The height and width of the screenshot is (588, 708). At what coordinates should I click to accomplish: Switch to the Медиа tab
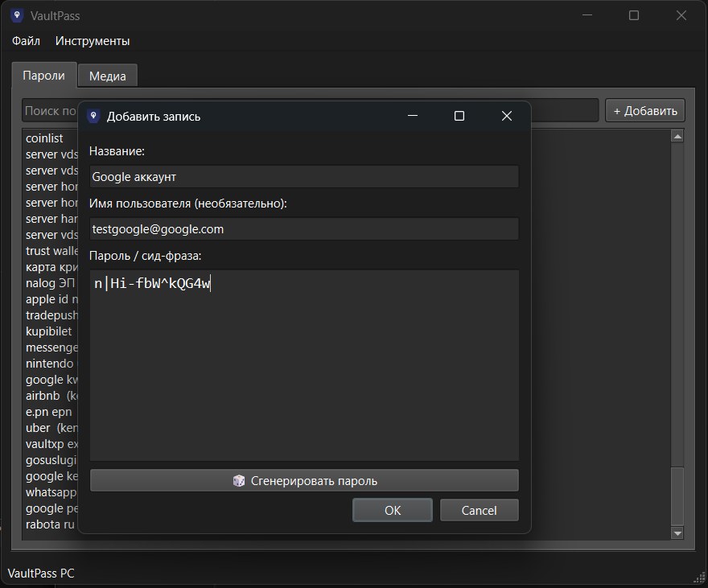pos(108,76)
